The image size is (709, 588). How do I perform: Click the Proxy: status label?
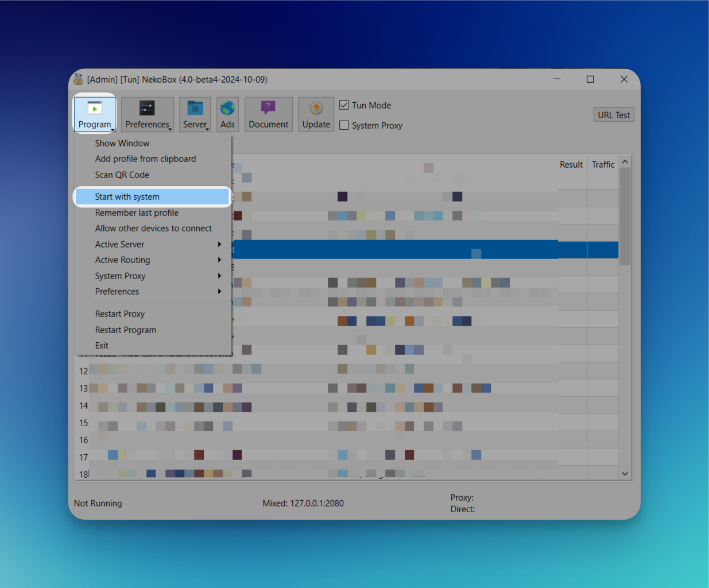tap(462, 497)
